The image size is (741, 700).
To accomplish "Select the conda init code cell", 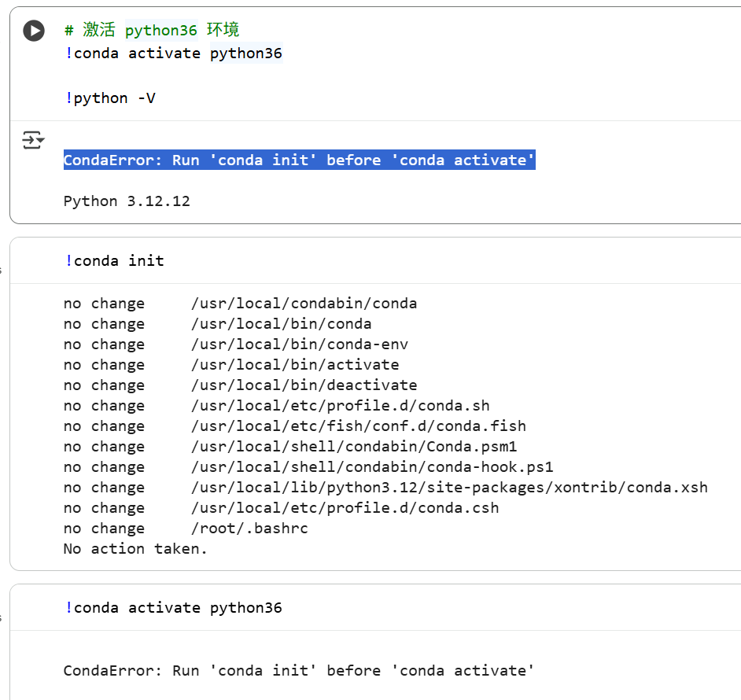I will click(x=115, y=260).
